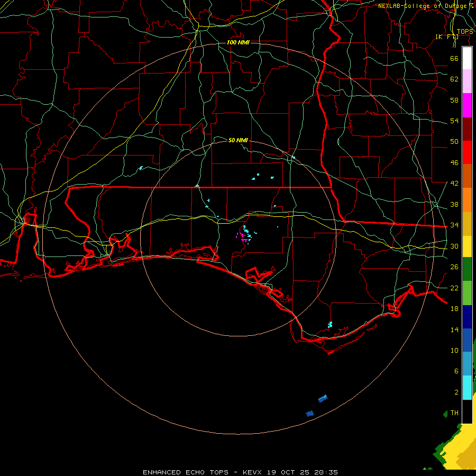The height and width of the screenshot is (476, 476).
Task: Click legend value 46
Action: click(x=454, y=163)
